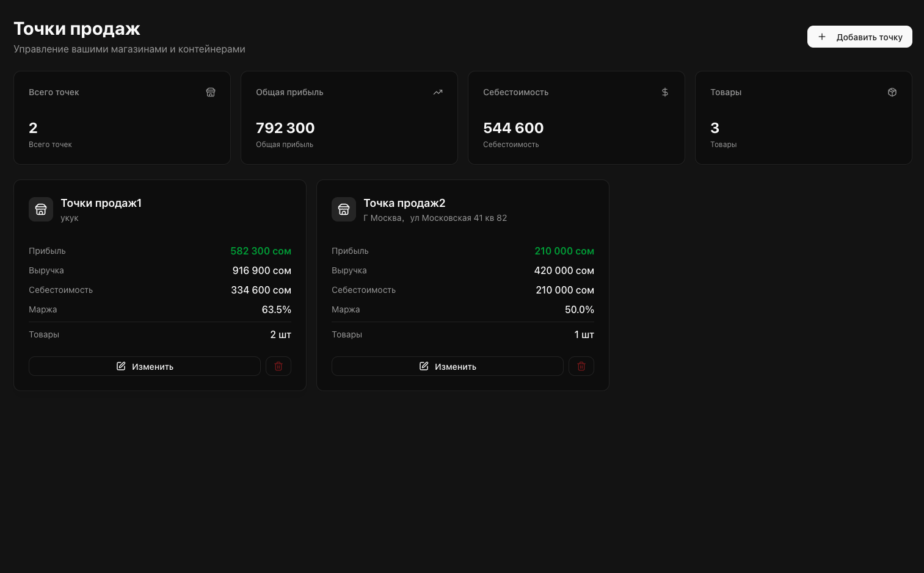Click the green 210 000 сом profit amount
Screen dimensions: 924x573
click(x=564, y=251)
